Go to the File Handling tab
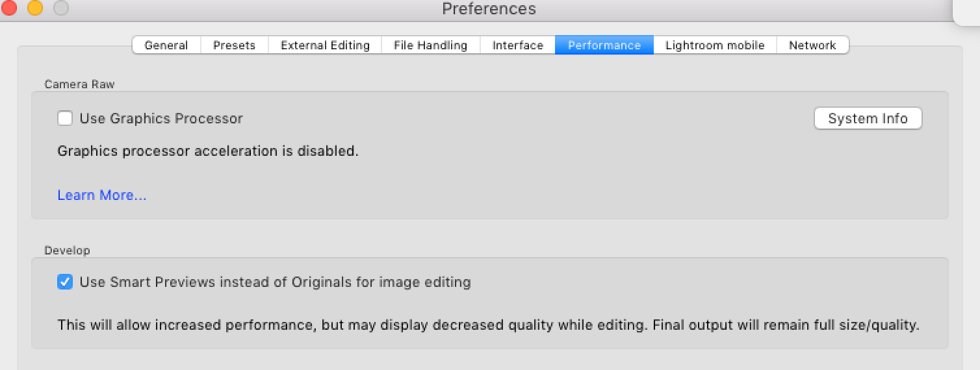The width and height of the screenshot is (980, 370). [x=430, y=45]
